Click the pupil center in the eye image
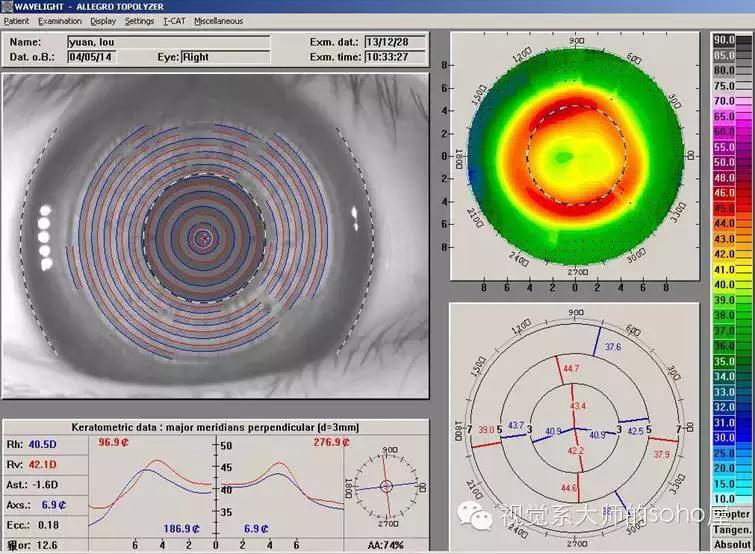 tap(204, 238)
